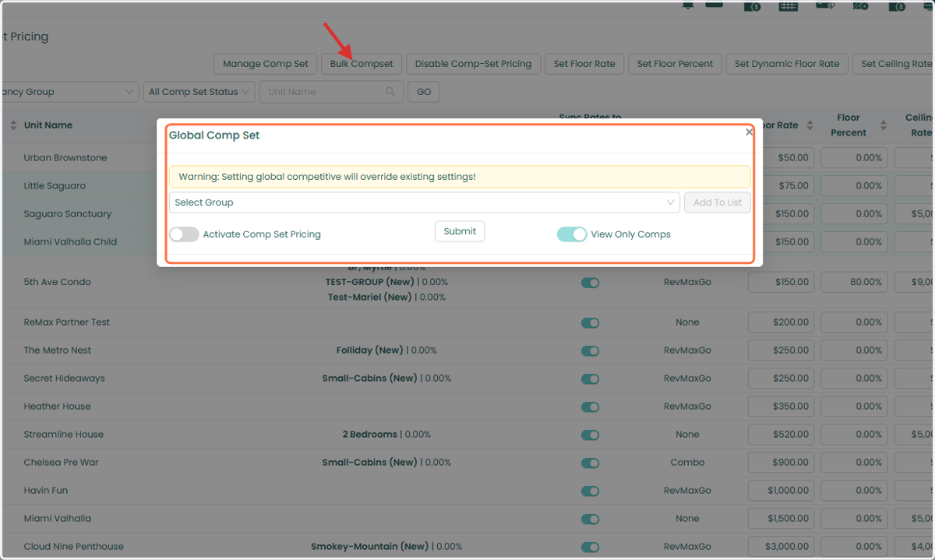Edit the $900.00 floor rate field

pos(782,463)
